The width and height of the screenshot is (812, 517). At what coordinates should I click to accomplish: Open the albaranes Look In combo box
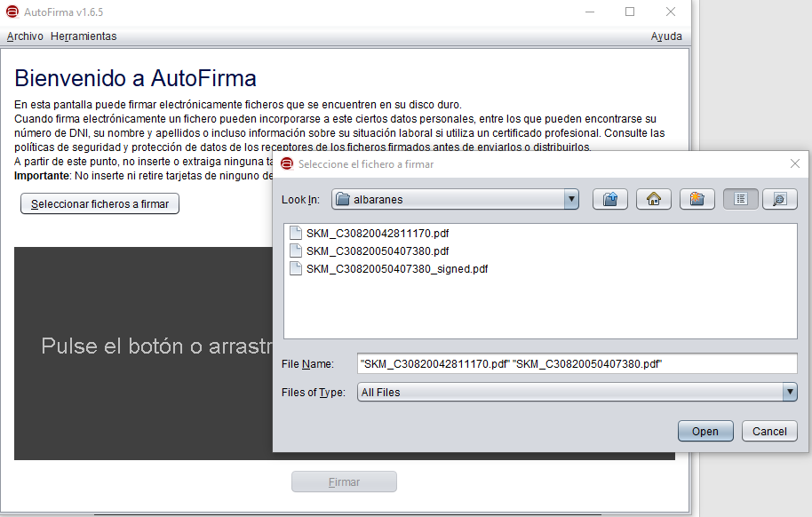point(455,200)
